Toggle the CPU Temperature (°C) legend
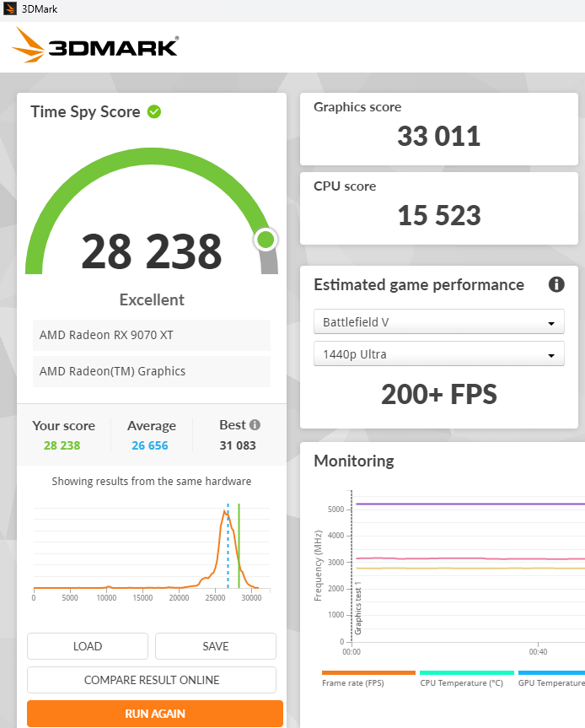The image size is (585, 728). [466, 679]
